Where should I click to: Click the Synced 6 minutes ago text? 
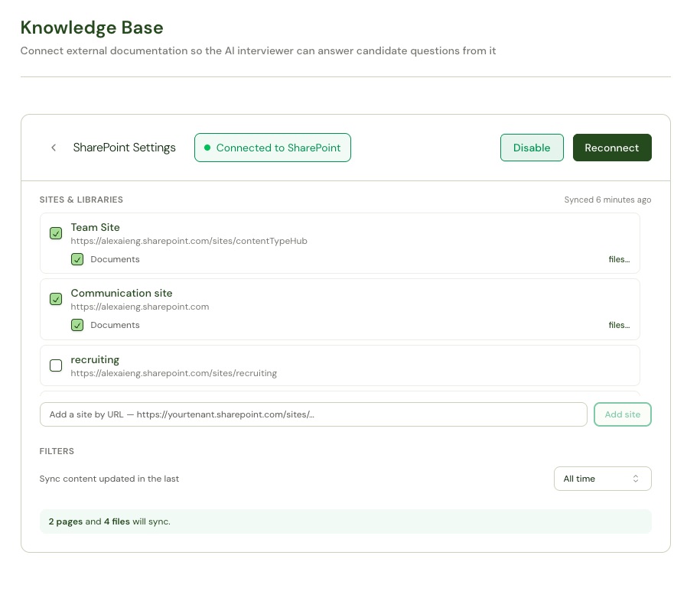[x=607, y=200]
